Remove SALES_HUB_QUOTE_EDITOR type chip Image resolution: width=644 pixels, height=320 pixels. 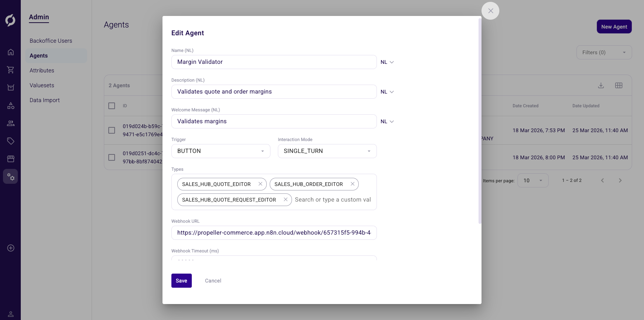click(260, 184)
